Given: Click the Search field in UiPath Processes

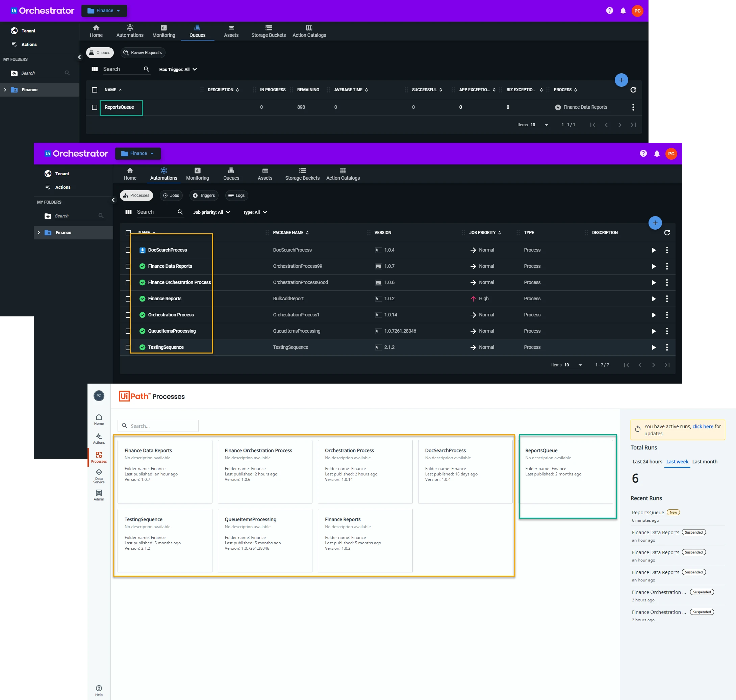Looking at the screenshot, I should pyautogui.click(x=158, y=426).
